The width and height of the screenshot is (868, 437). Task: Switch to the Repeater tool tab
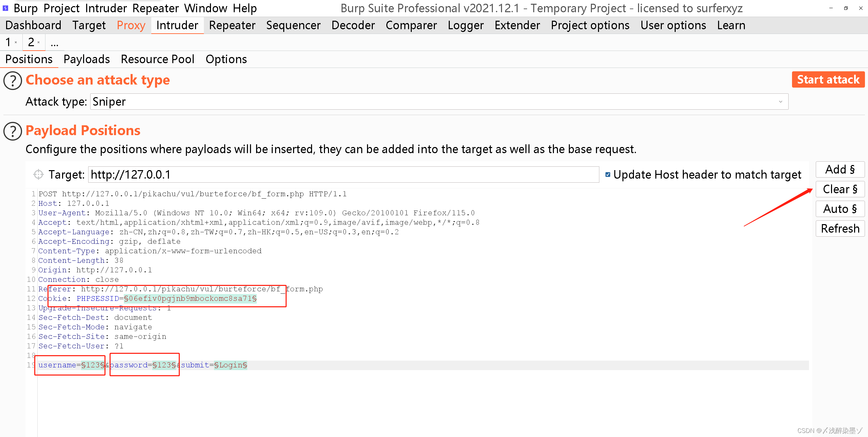tap(232, 25)
